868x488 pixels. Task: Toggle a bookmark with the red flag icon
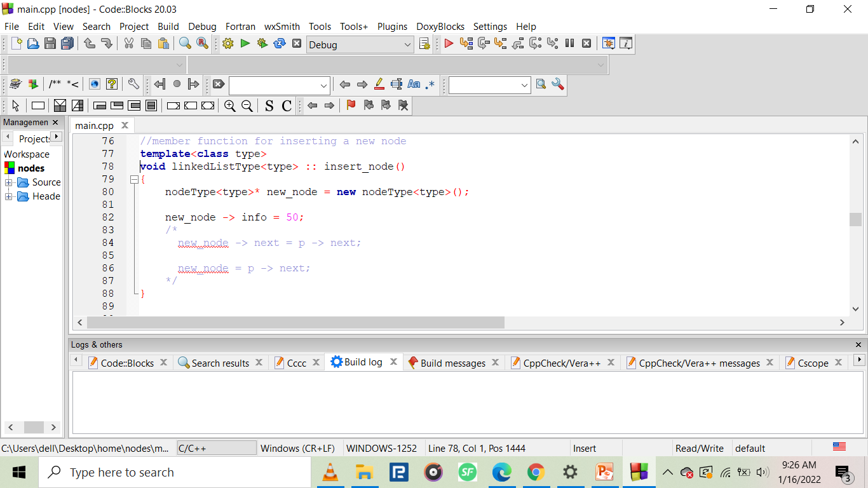click(350, 106)
